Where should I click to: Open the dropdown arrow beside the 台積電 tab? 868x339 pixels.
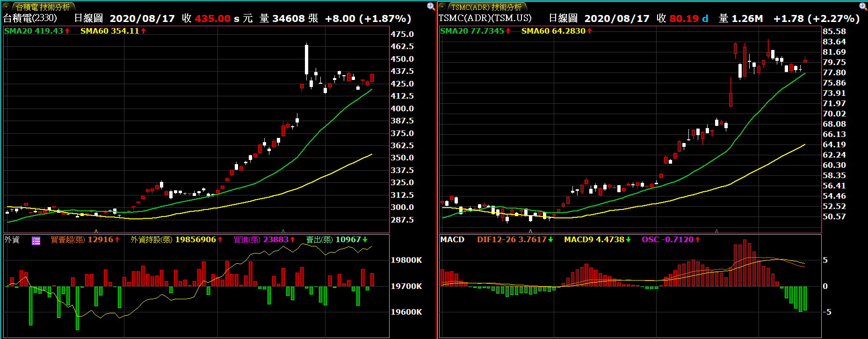(x=7, y=7)
